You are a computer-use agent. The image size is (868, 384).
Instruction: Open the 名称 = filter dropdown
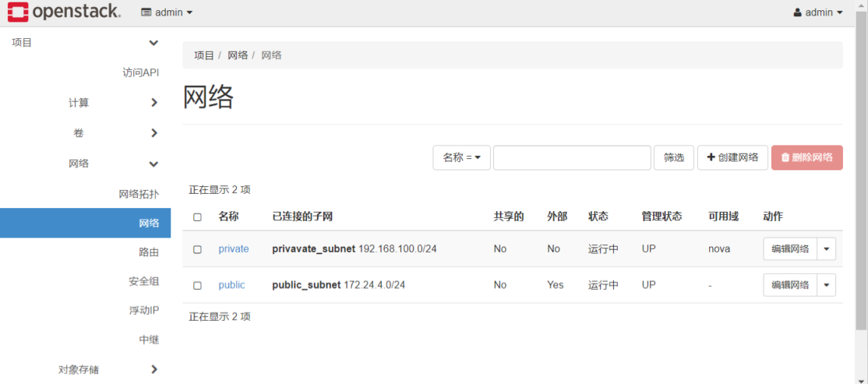pyautogui.click(x=461, y=157)
